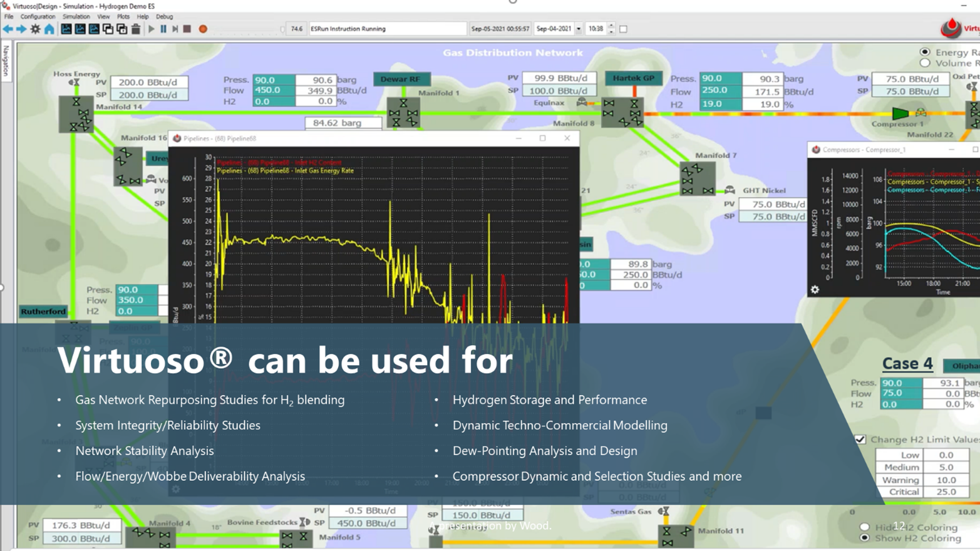Step the simulation forward one step
The width and height of the screenshot is (980, 551).
[x=175, y=29]
